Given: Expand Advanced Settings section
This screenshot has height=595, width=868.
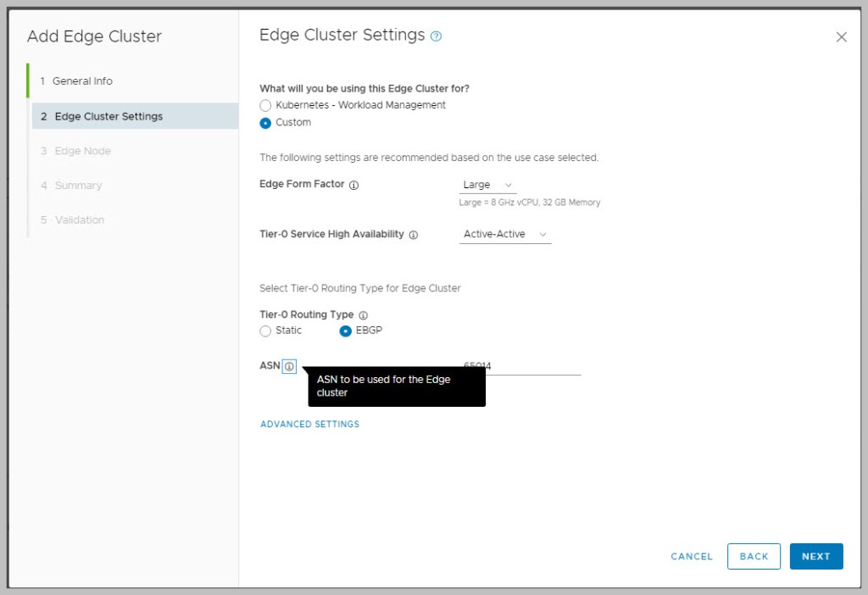Looking at the screenshot, I should pos(309,424).
